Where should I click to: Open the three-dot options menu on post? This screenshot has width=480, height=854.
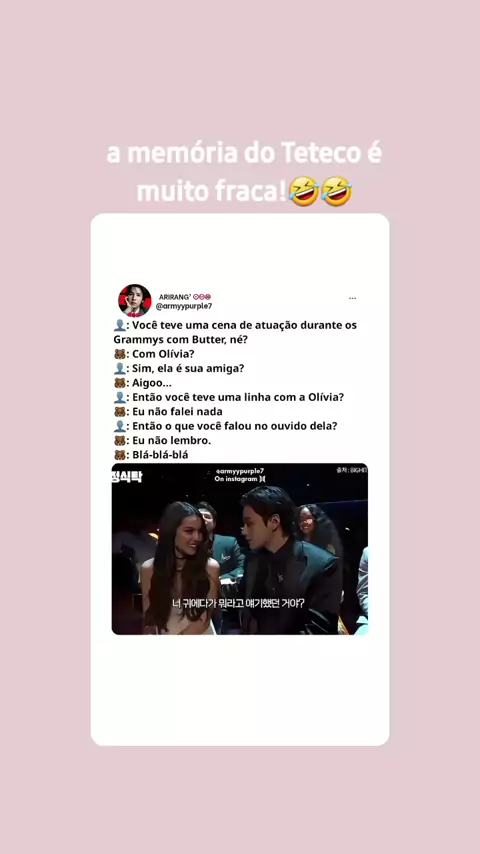[353, 298]
